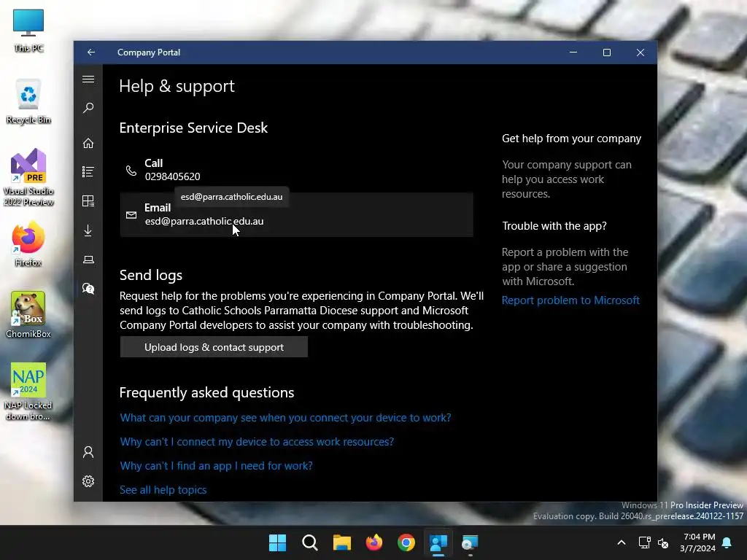Open search in Company Portal sidebar

click(x=88, y=108)
